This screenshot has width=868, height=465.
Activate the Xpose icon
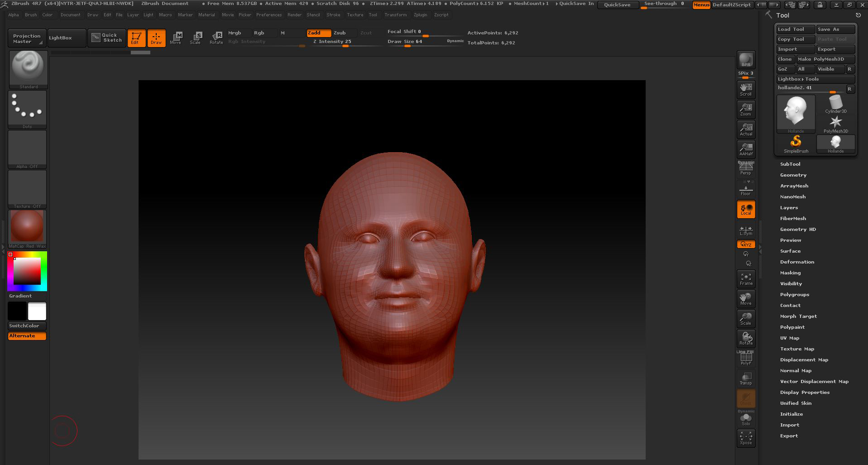coord(746,438)
